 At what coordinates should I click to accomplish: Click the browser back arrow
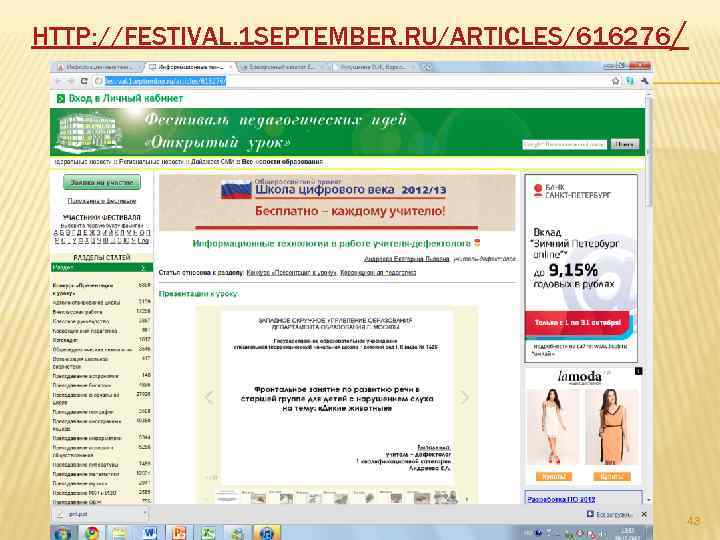(58, 81)
